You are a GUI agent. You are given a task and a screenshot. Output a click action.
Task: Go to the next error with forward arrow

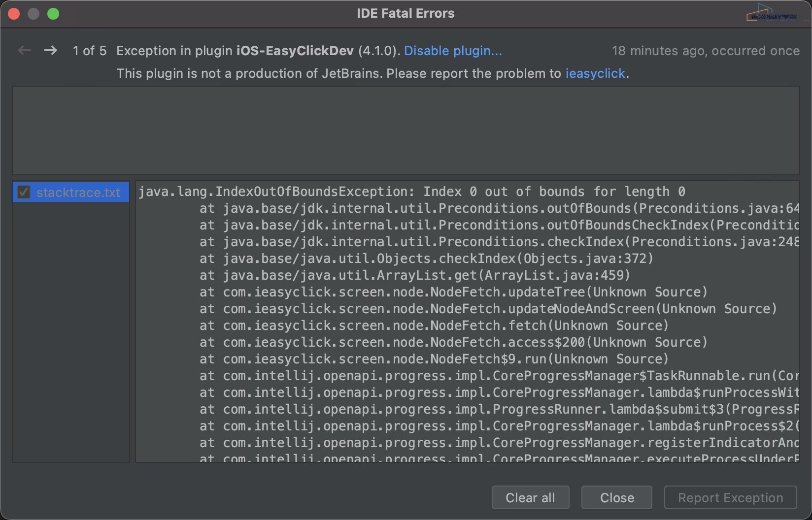click(x=50, y=50)
